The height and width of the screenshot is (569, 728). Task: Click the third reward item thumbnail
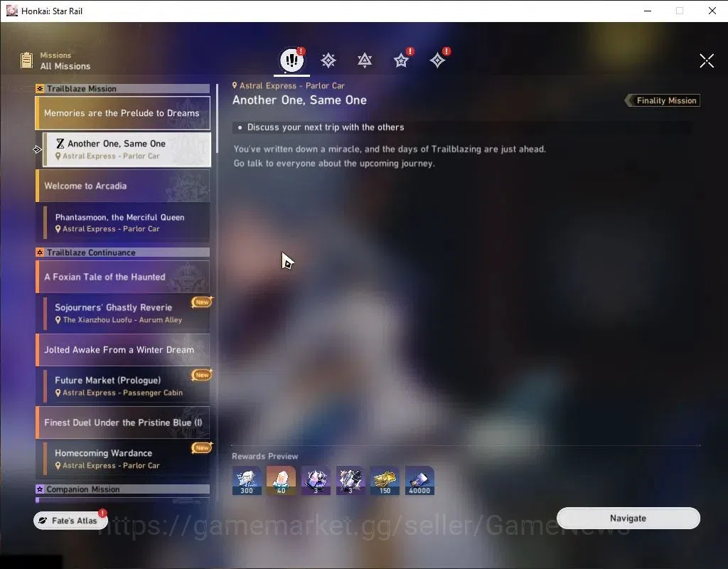click(316, 480)
